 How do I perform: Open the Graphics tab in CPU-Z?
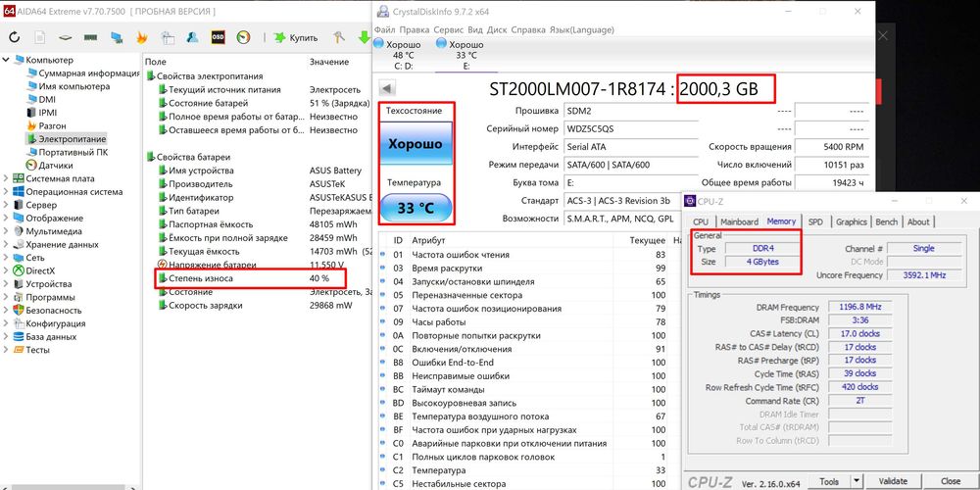coord(852,221)
